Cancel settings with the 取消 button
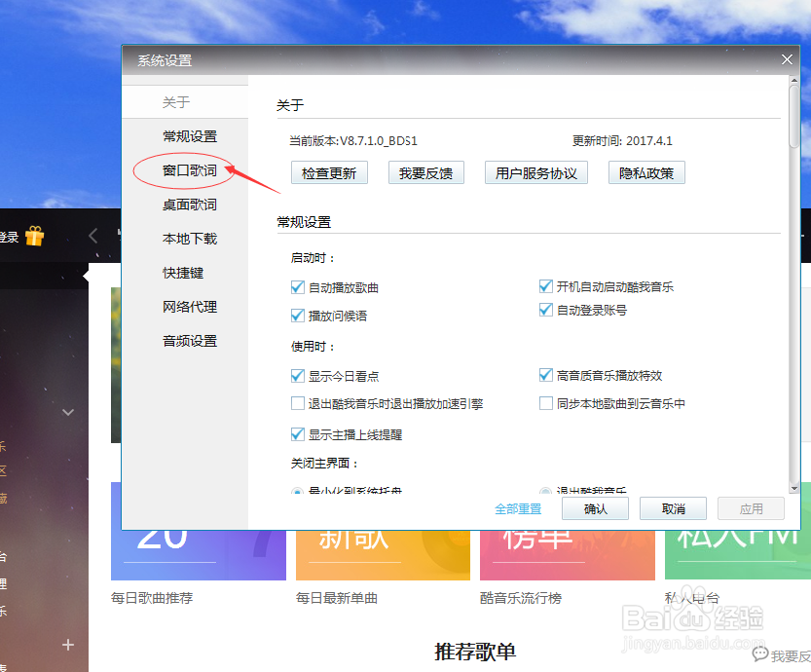 [x=673, y=509]
